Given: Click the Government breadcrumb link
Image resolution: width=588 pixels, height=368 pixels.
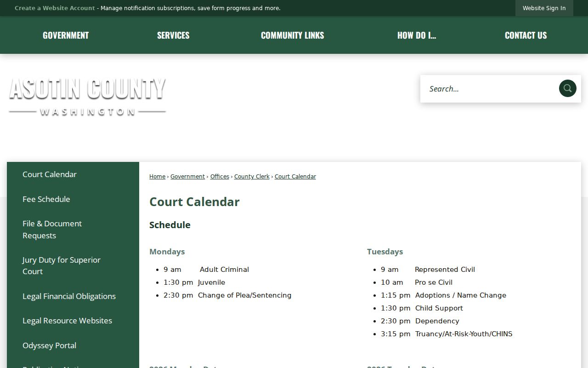Looking at the screenshot, I should [187, 177].
